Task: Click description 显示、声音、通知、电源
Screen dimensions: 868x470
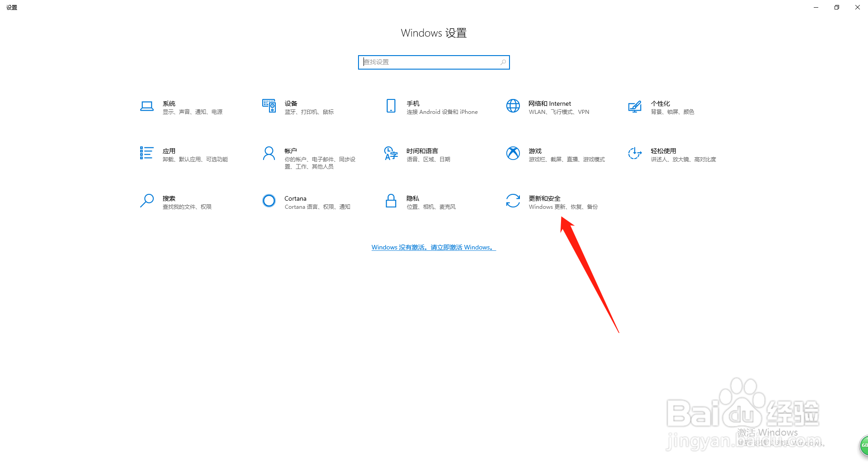Action: point(193,112)
